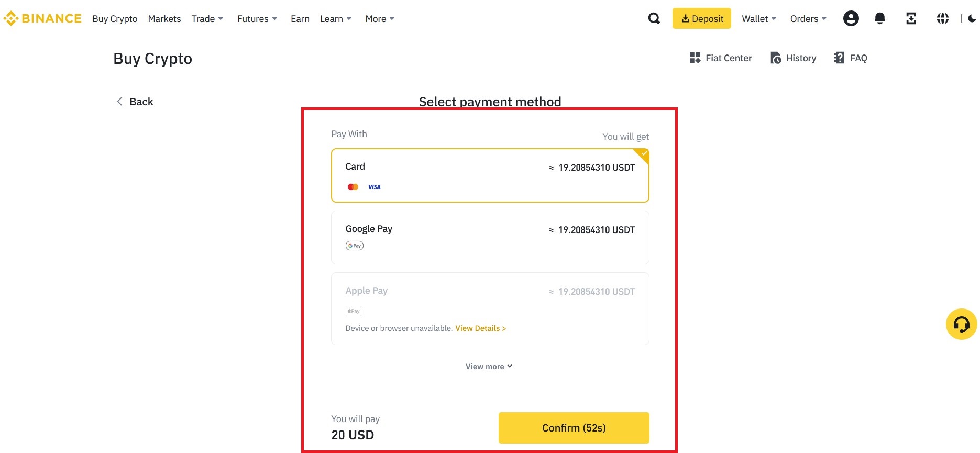Expand the Wallet dropdown menu
Viewport: 980px width, 453px height.
pyautogui.click(x=759, y=19)
